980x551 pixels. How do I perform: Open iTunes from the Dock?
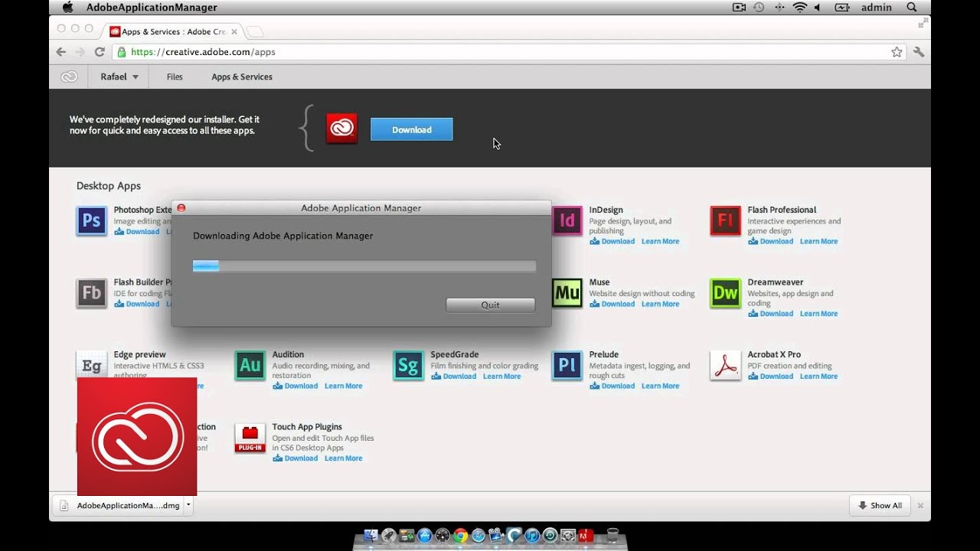pyautogui.click(x=532, y=536)
